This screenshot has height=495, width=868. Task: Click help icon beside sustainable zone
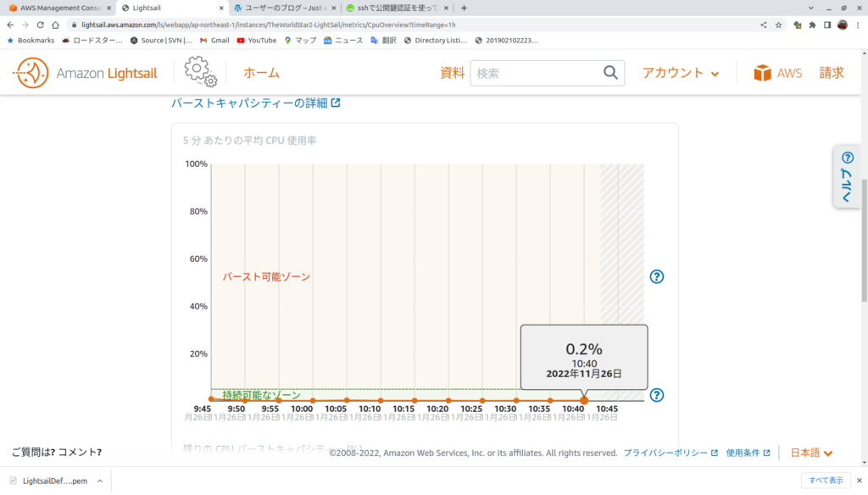pos(657,395)
